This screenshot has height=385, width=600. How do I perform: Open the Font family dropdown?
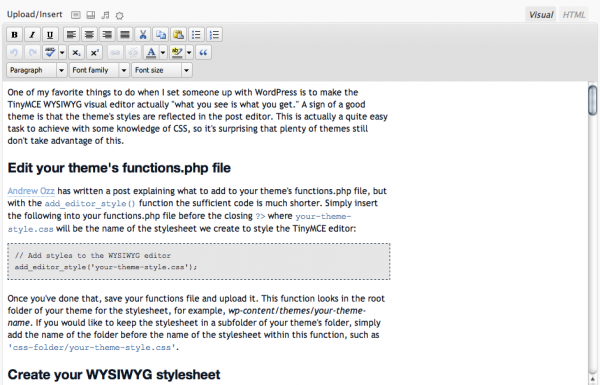99,70
